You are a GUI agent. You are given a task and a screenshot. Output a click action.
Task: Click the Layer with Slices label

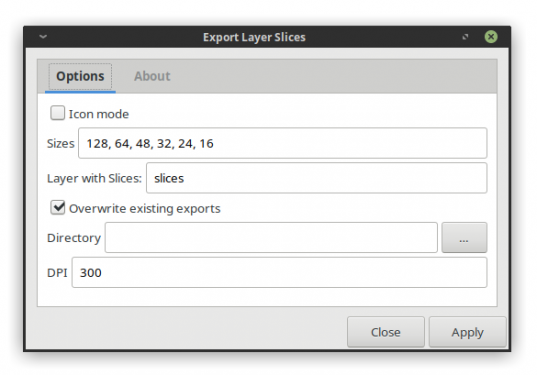(x=94, y=178)
